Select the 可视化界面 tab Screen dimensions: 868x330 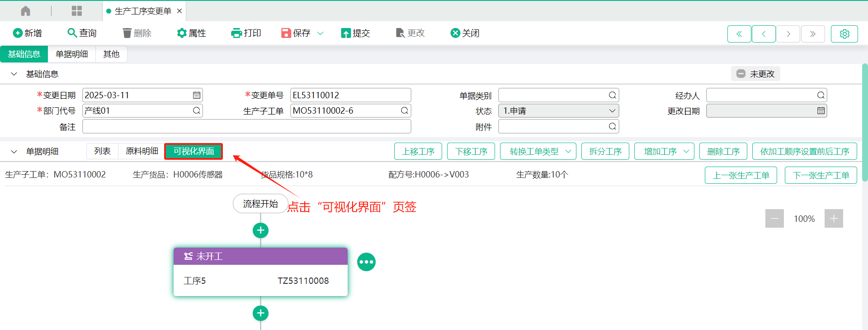193,151
